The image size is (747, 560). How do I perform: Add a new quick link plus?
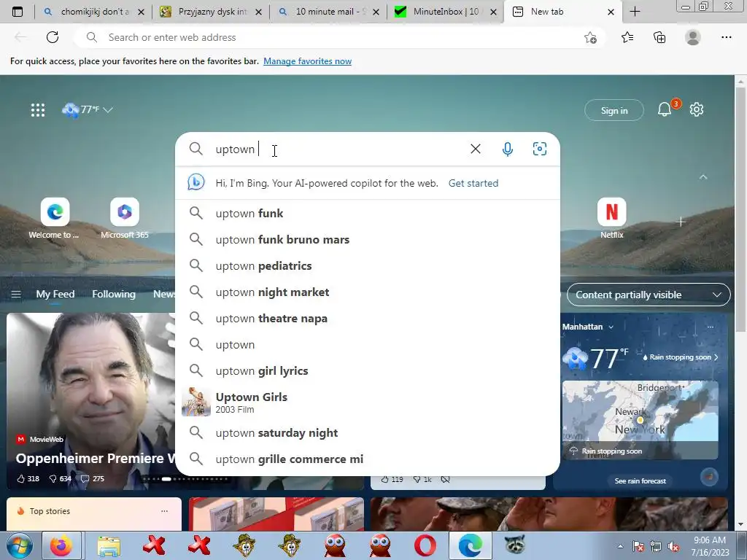coord(681,222)
